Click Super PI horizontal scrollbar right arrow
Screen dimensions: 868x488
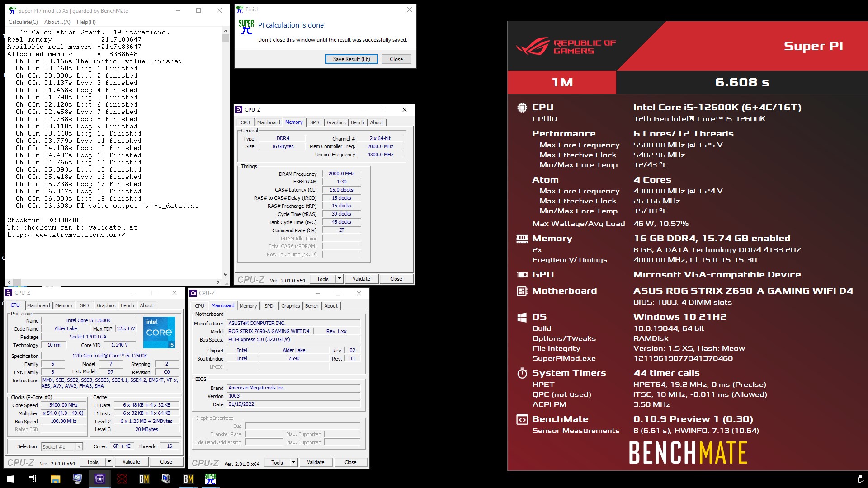218,282
